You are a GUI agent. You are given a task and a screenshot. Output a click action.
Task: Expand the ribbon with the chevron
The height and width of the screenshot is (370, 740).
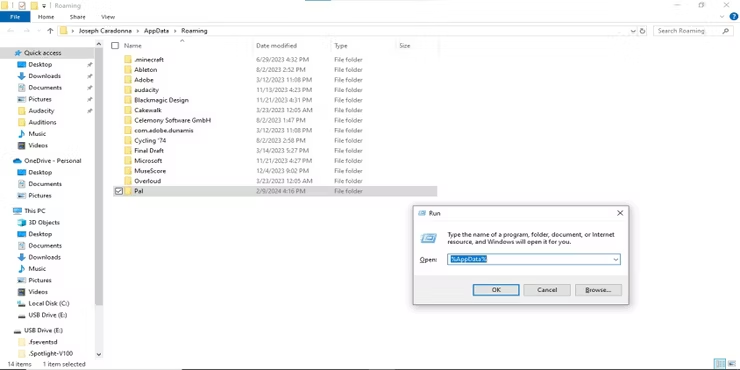pyautogui.click(x=722, y=17)
